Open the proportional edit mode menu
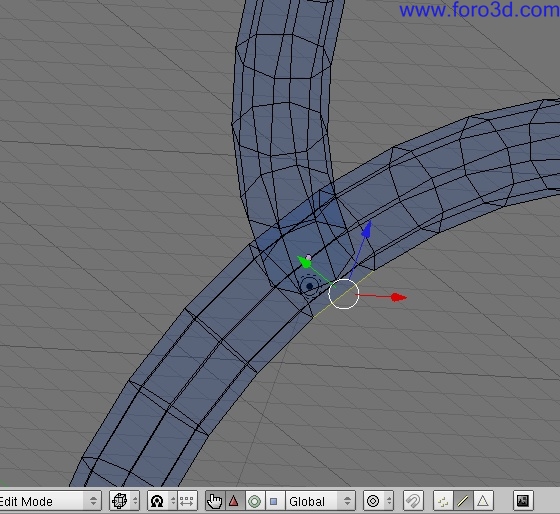Viewport: 560px width, 514px height. pyautogui.click(x=378, y=501)
